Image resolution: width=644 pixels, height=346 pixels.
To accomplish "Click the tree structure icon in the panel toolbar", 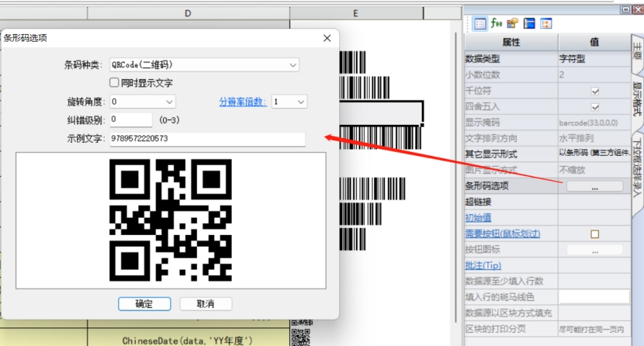I will point(545,23).
